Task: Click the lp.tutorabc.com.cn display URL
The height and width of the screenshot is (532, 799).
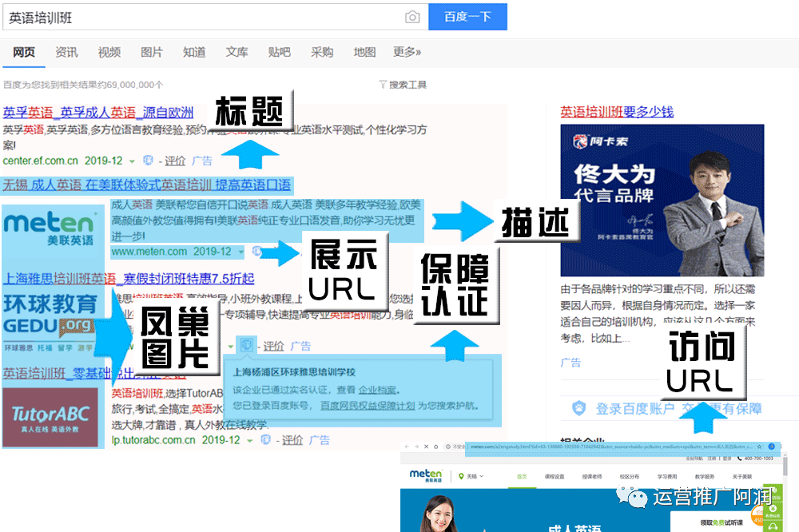Action: tap(153, 440)
